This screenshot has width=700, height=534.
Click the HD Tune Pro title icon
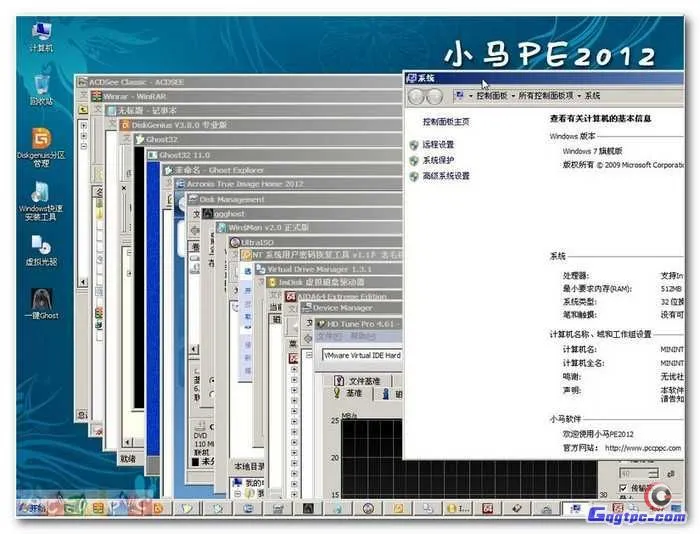(x=321, y=324)
